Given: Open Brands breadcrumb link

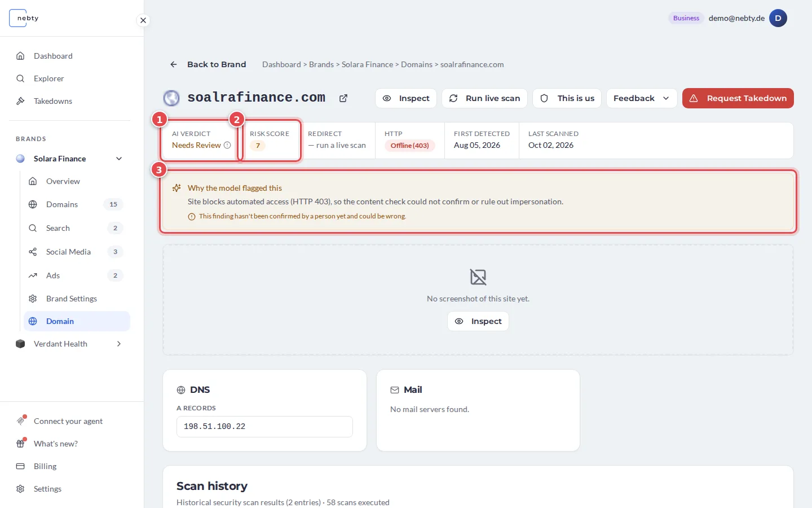Looking at the screenshot, I should coord(321,64).
